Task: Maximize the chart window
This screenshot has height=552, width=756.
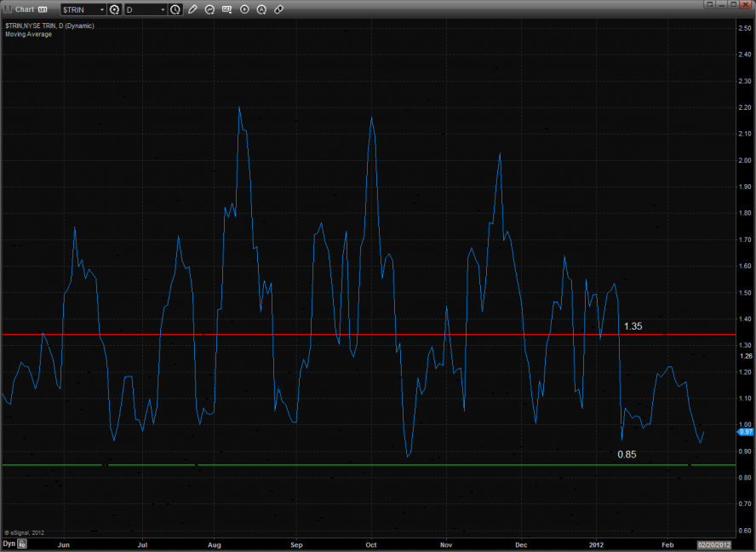Action: (733, 4)
